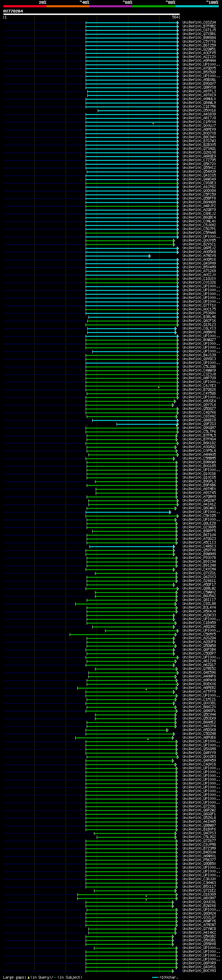Open the UniRef100_A9PAH4 entry
The height and width of the screenshot is (980, 222).
(x=199, y=60)
